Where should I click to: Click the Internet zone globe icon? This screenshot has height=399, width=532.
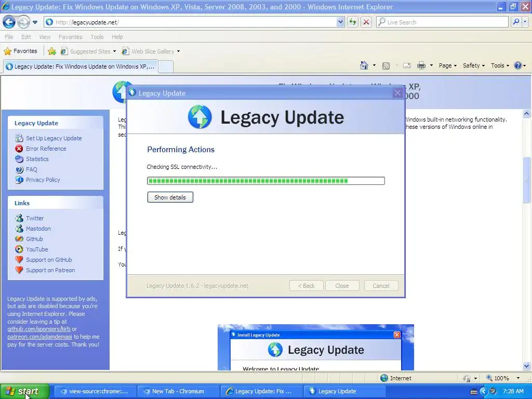pyautogui.click(x=384, y=378)
